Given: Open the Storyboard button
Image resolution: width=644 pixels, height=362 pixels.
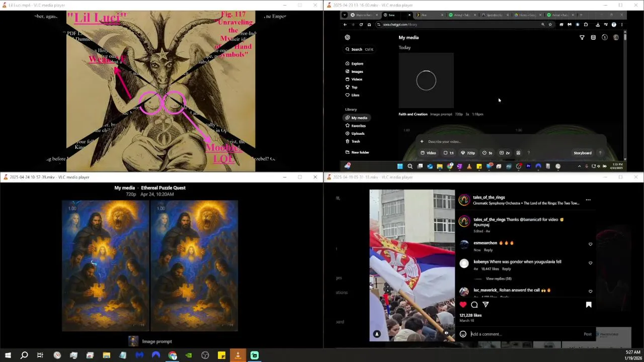Looking at the screenshot, I should point(583,153).
